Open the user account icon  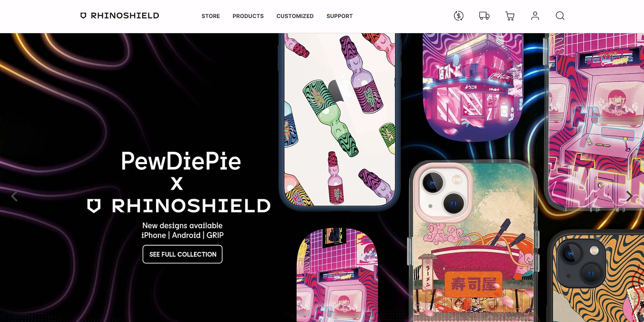coord(535,16)
